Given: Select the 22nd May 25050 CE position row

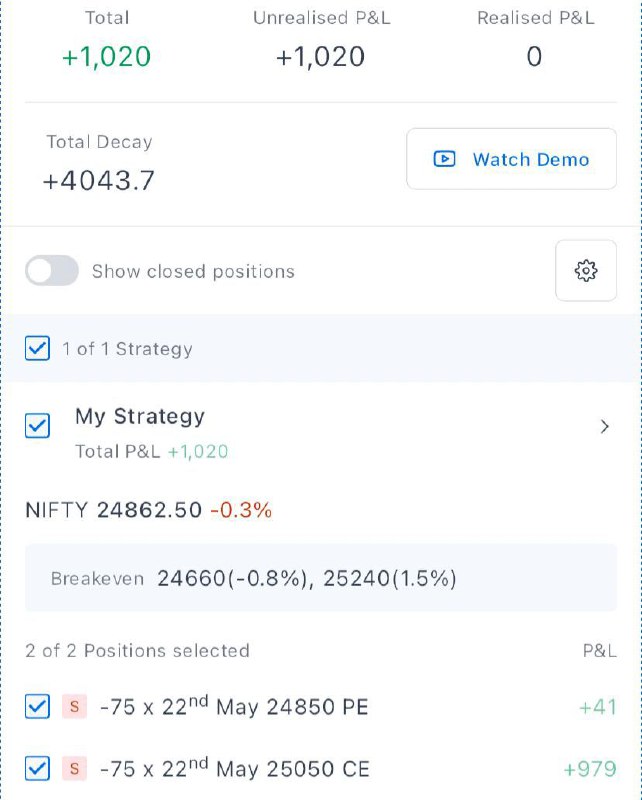Looking at the screenshot, I should (x=320, y=768).
